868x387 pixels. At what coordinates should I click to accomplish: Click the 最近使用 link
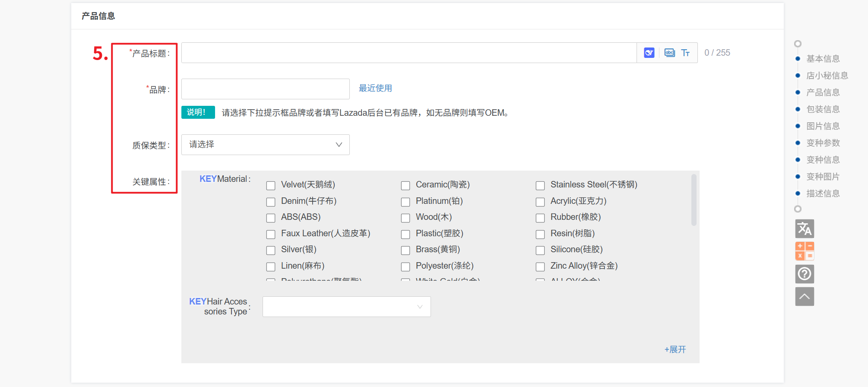(x=375, y=88)
